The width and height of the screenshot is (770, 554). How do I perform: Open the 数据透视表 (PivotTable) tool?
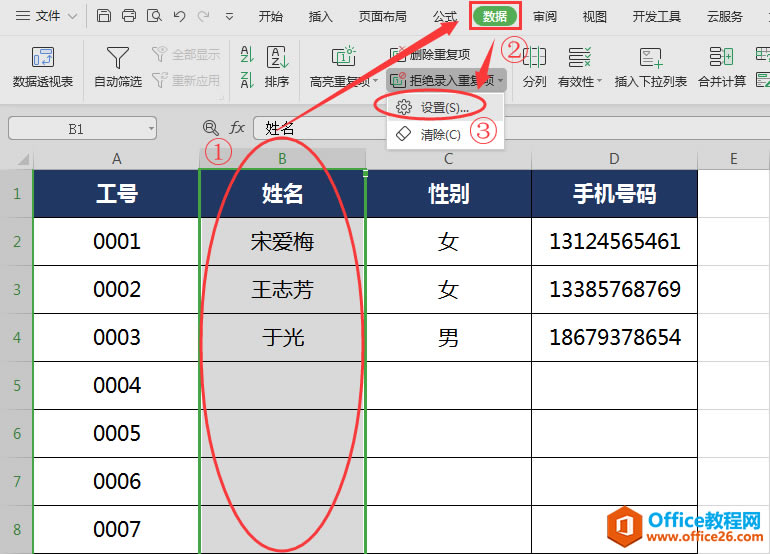(43, 67)
